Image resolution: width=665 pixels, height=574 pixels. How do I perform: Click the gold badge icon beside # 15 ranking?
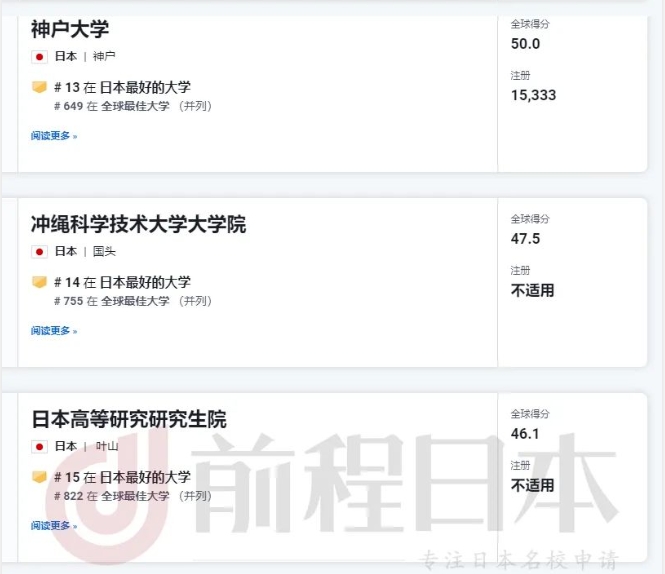[39, 477]
